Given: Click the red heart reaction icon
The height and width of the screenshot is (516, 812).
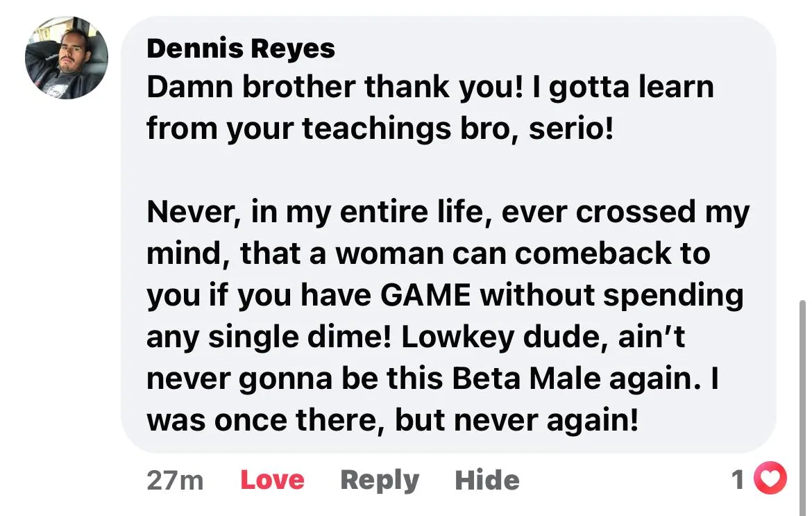Looking at the screenshot, I should coord(770,478).
